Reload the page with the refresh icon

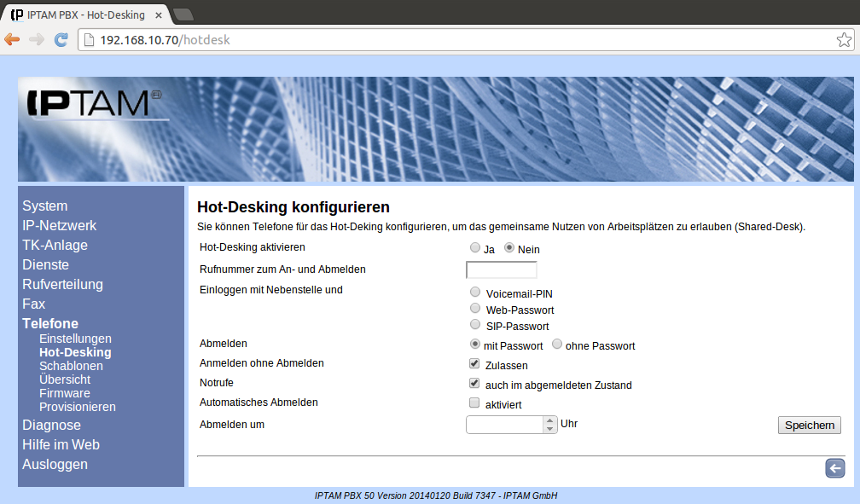61,39
